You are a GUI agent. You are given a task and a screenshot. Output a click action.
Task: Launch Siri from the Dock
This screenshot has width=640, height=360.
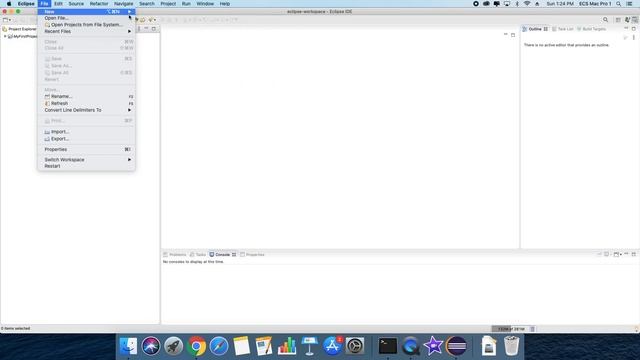(151, 346)
